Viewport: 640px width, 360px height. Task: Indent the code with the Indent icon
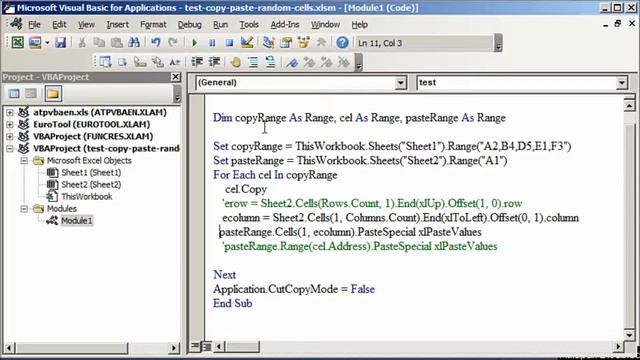[x=197, y=62]
